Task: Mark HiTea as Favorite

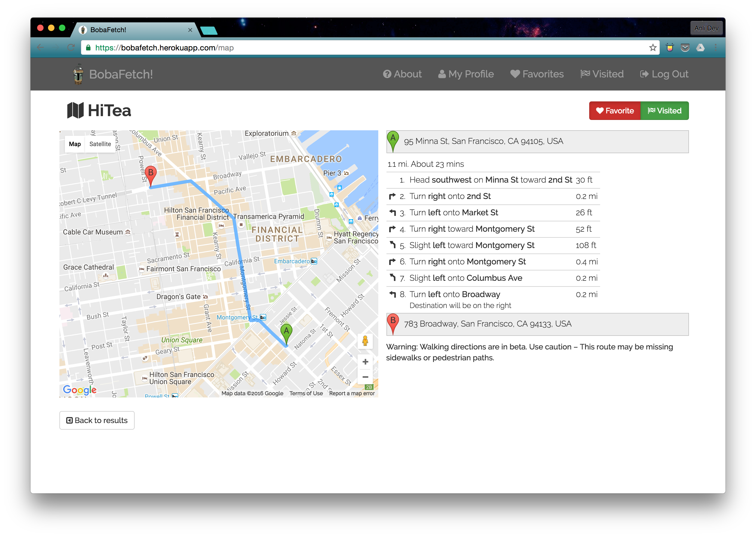Action: [615, 111]
